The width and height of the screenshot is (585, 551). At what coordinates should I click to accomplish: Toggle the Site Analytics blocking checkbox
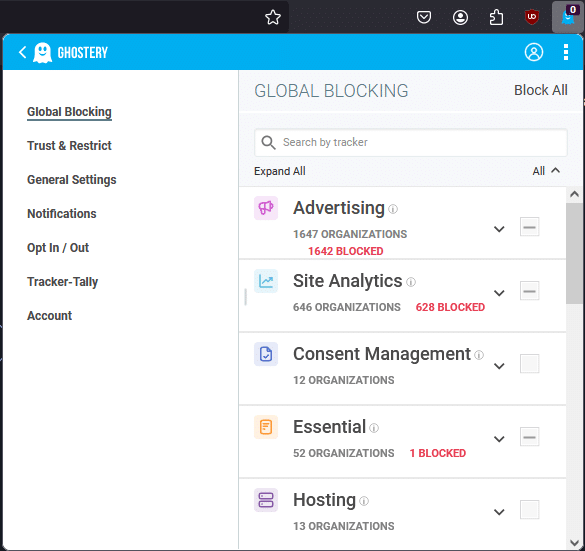(530, 291)
